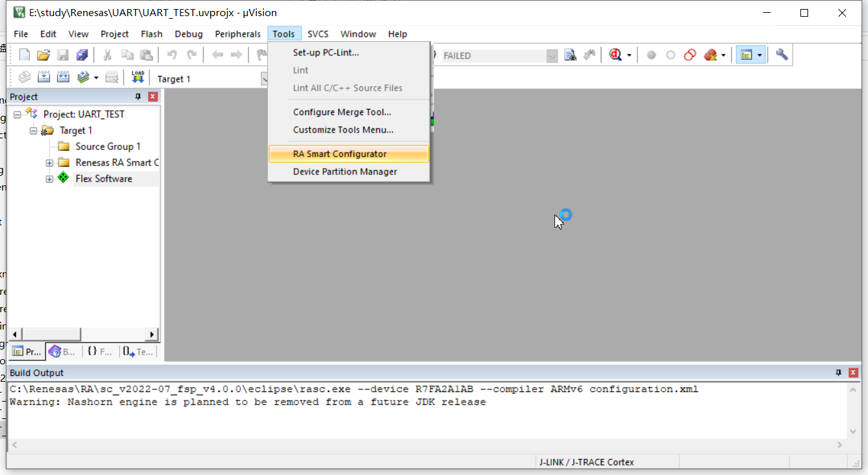
Task: Open the Batch Build dropdown arrow
Action: tap(96, 78)
